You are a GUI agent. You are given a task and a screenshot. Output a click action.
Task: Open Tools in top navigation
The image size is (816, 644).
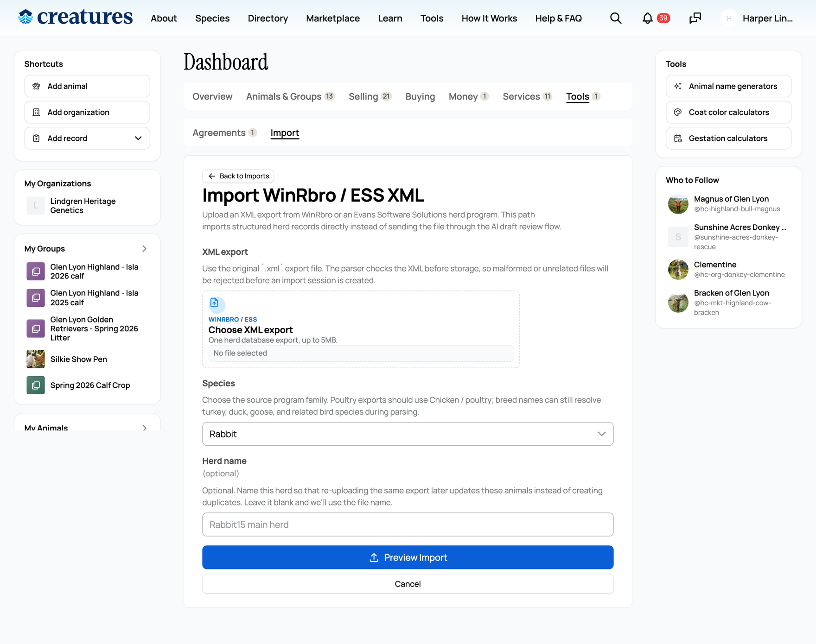[x=432, y=19]
